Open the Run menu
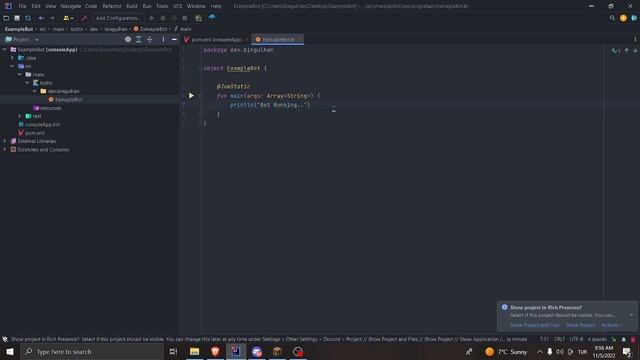Screen dimensions: 640x360 147,6
